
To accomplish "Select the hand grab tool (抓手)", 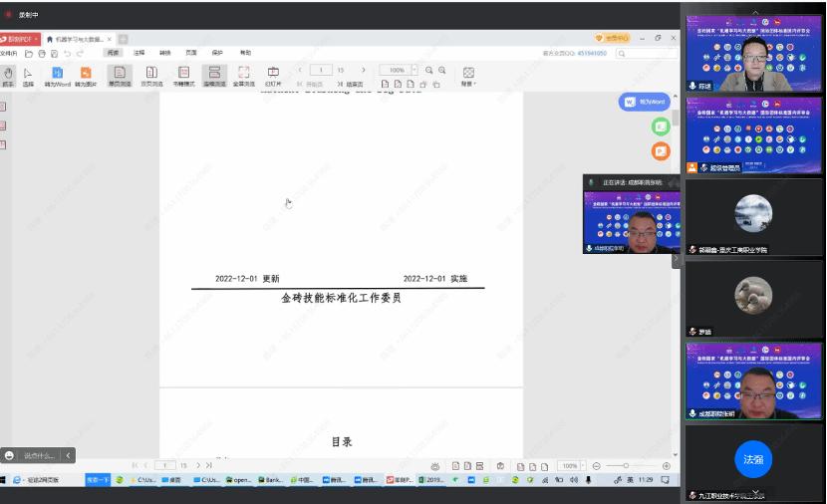I will pos(8,76).
